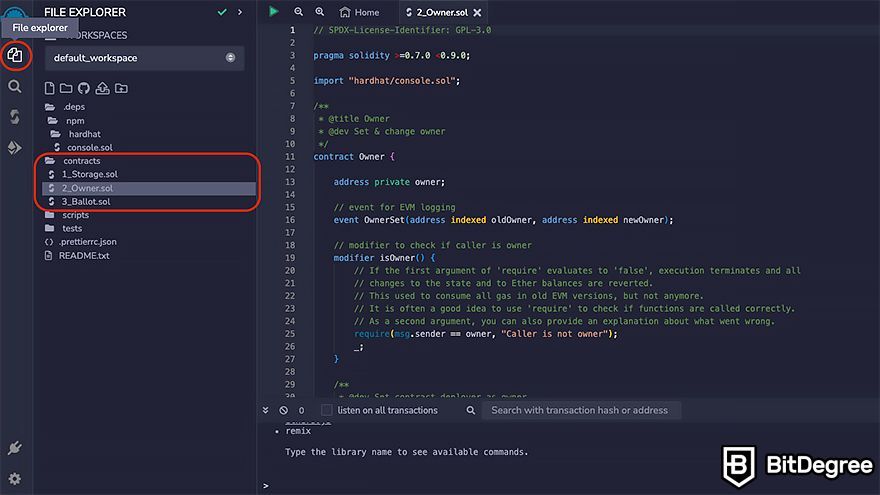Upload files to workspace icon
Viewport: 880px width, 495px height.
click(x=102, y=88)
